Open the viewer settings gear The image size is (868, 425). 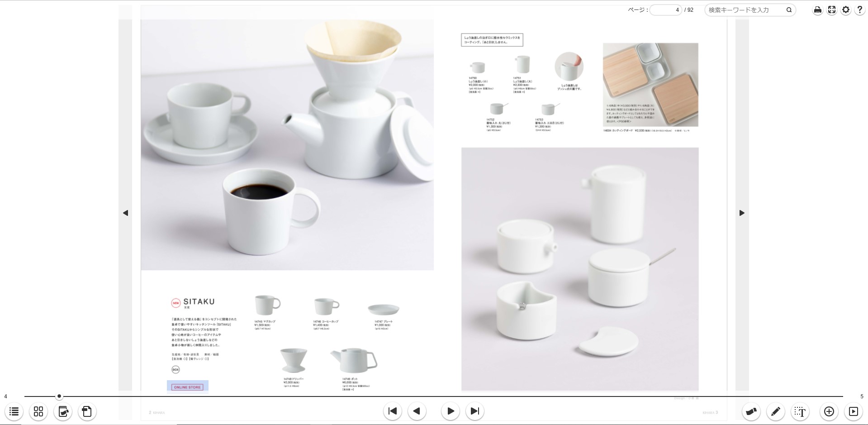845,10
